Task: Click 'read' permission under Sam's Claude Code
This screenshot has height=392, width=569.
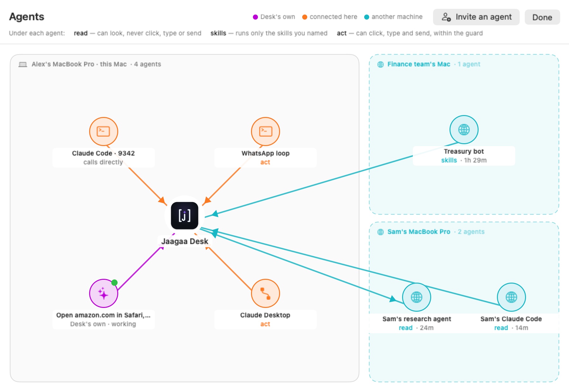Action: point(501,328)
